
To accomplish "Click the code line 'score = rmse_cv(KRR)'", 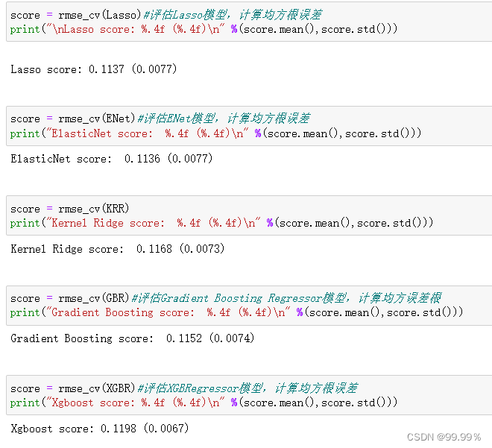I will coord(69,209).
